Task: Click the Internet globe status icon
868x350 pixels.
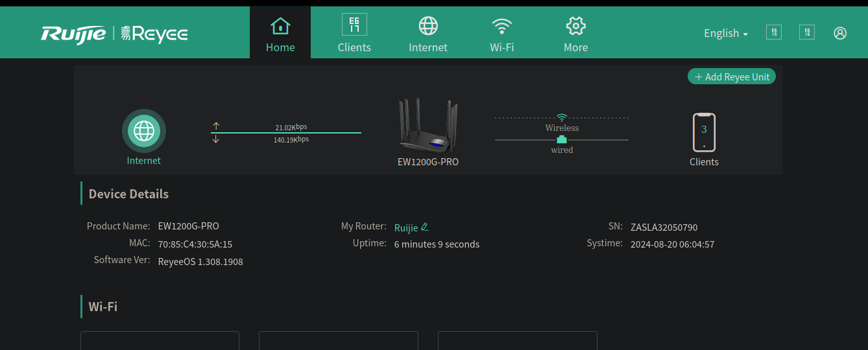Action: [144, 131]
